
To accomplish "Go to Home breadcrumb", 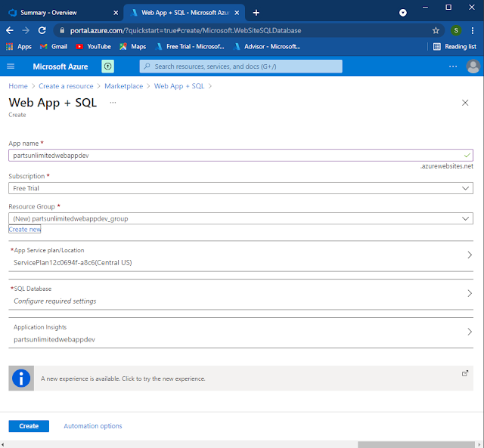I will (18, 86).
